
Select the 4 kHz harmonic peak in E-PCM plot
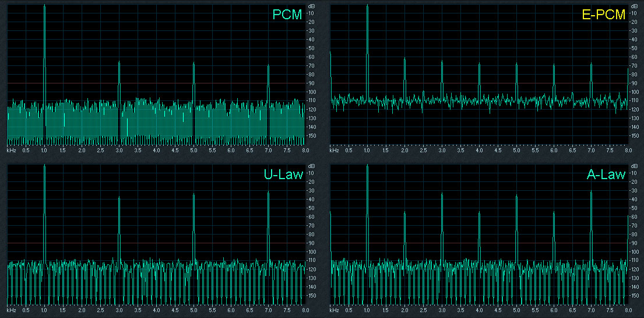[479, 81]
